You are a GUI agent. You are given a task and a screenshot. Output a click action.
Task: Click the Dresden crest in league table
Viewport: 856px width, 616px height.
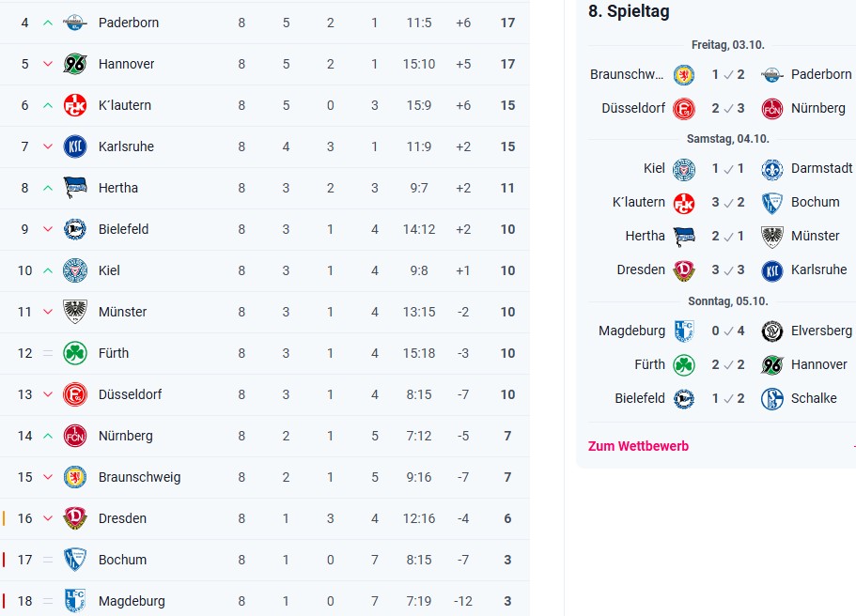[x=74, y=518]
